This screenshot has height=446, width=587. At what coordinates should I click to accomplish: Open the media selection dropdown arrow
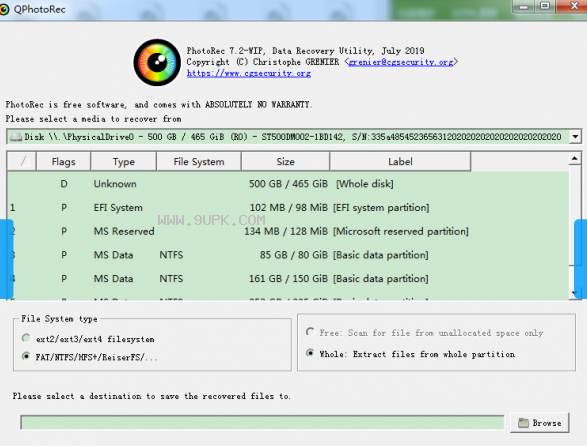[576, 137]
